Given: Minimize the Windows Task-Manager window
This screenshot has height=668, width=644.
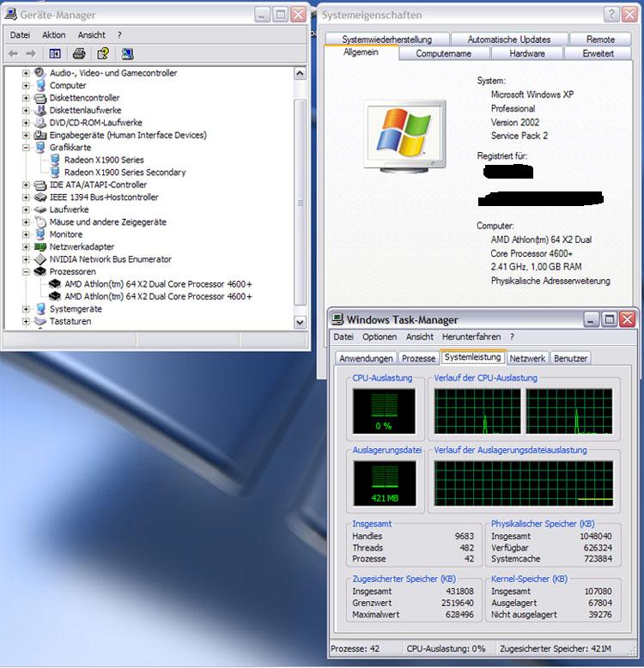Looking at the screenshot, I should (591, 319).
